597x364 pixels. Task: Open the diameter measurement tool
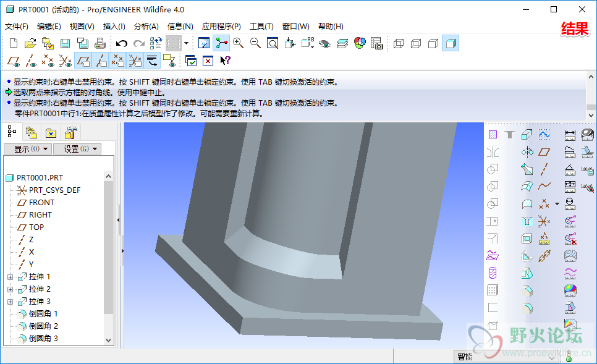tap(570, 204)
